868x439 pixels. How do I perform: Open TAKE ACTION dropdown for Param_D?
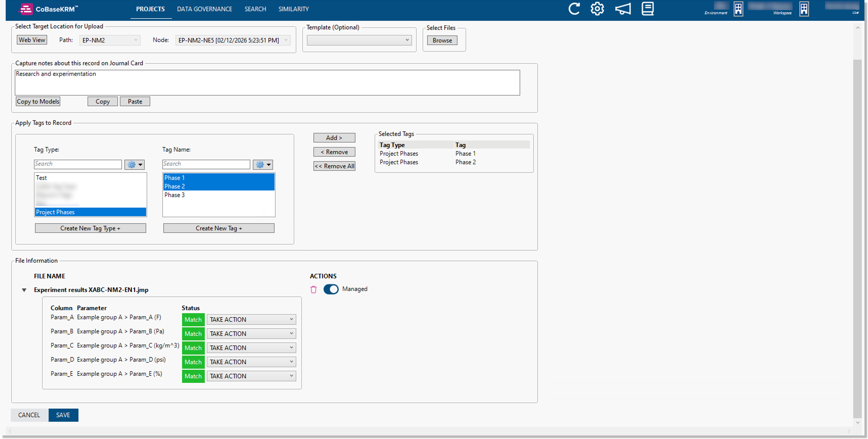[251, 361]
